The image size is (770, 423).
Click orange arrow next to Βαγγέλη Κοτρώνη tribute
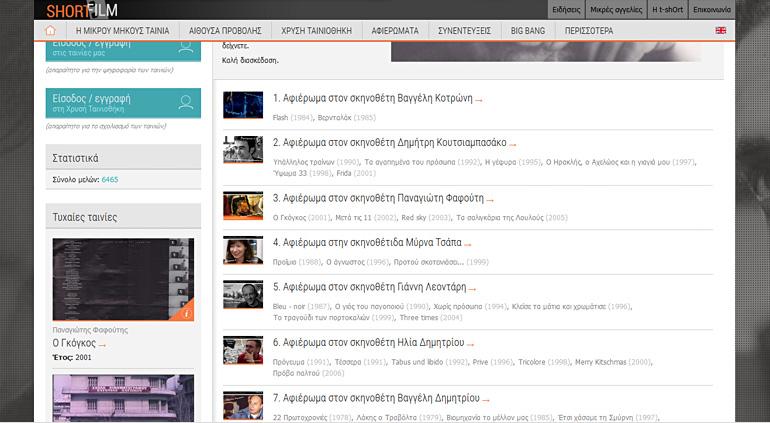[479, 100]
